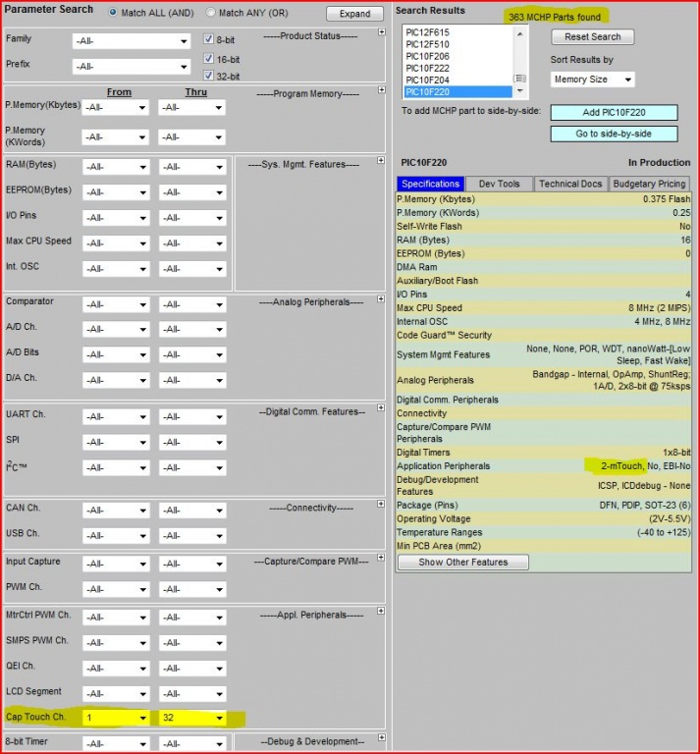The width and height of the screenshot is (700, 754).
Task: Click the Add PIC10F220 button
Action: [614, 113]
